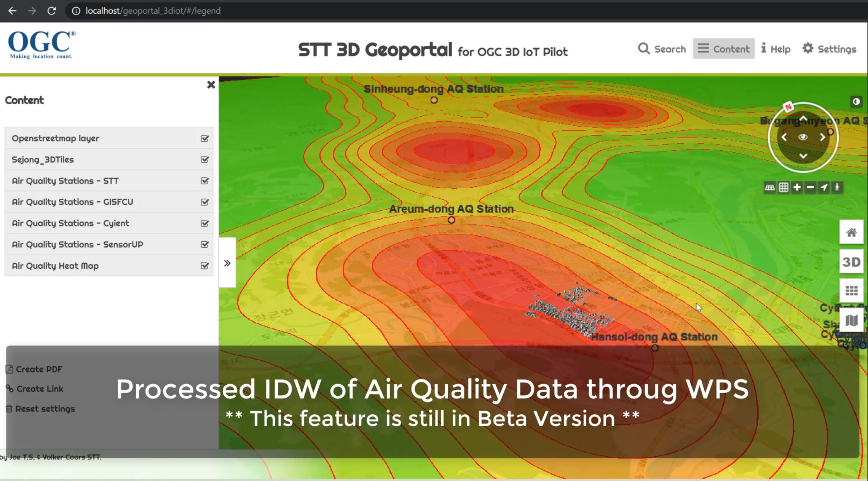Open the basemap map icon button
The width and height of the screenshot is (868, 481).
pyautogui.click(x=852, y=320)
